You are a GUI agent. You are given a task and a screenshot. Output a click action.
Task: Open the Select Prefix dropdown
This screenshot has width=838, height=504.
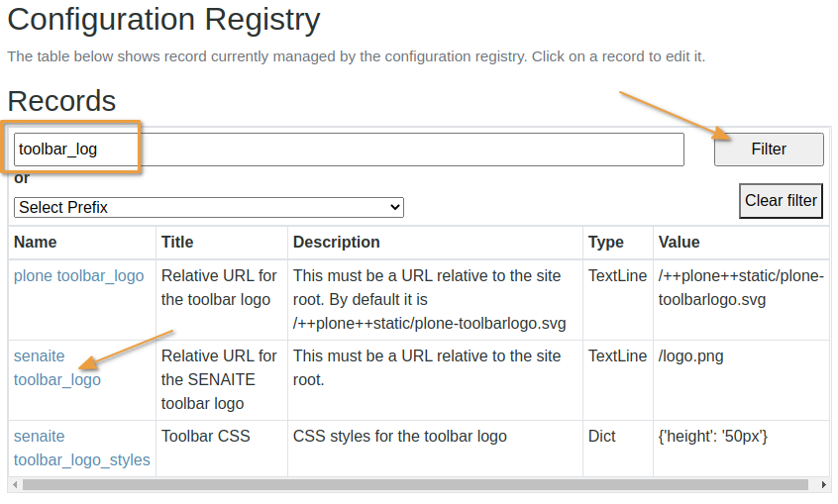point(209,207)
